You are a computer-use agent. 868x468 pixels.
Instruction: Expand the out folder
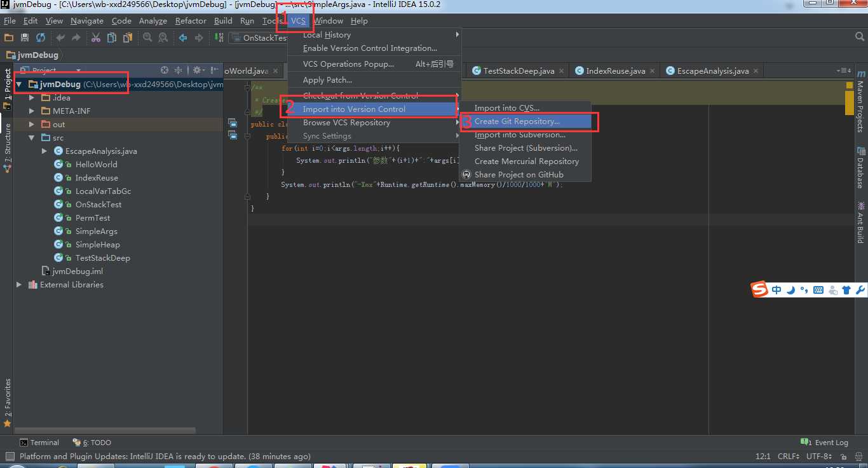[32, 125]
